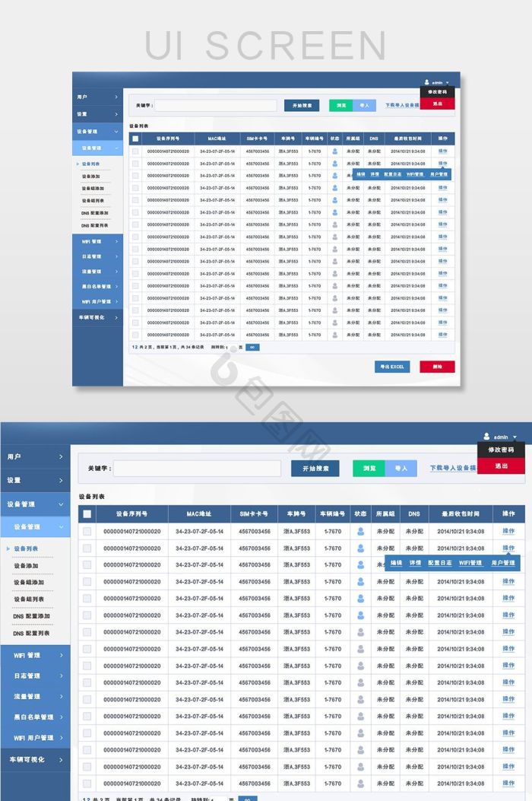Expand 日志管理 in the enlarged view's sidebar
Screen dimensions: 532x801
(35, 675)
